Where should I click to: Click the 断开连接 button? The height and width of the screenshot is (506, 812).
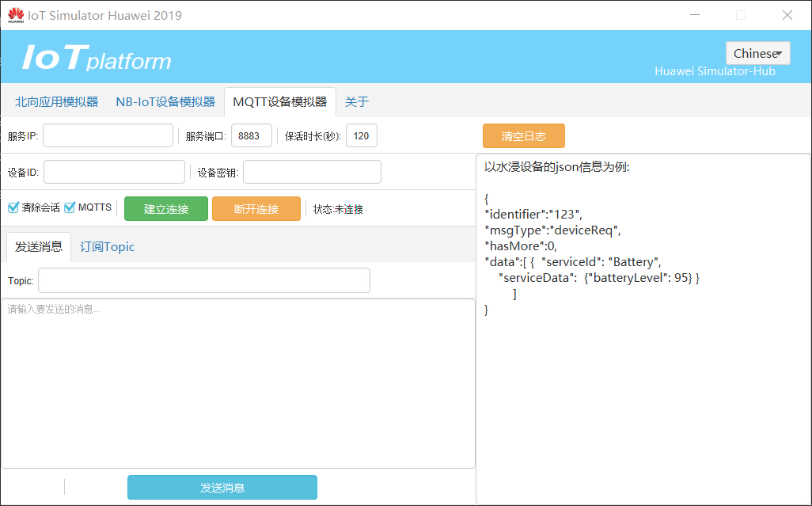(x=256, y=209)
